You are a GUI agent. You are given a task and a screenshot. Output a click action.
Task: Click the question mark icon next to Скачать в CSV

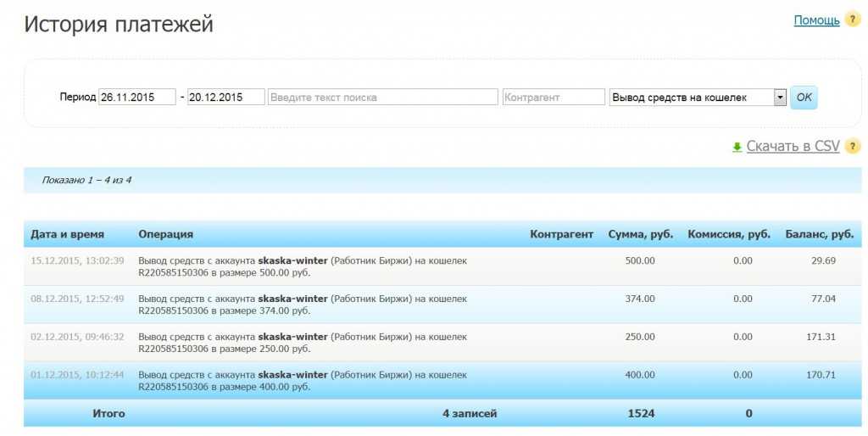(853, 146)
